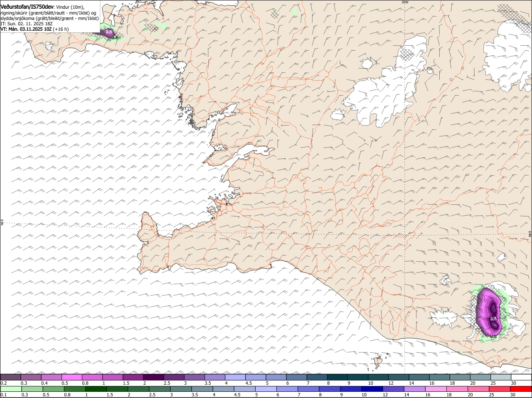Viewport: 532px width, 398px height.
Task: Click the small island off the south coast
Action: click(x=379, y=362)
